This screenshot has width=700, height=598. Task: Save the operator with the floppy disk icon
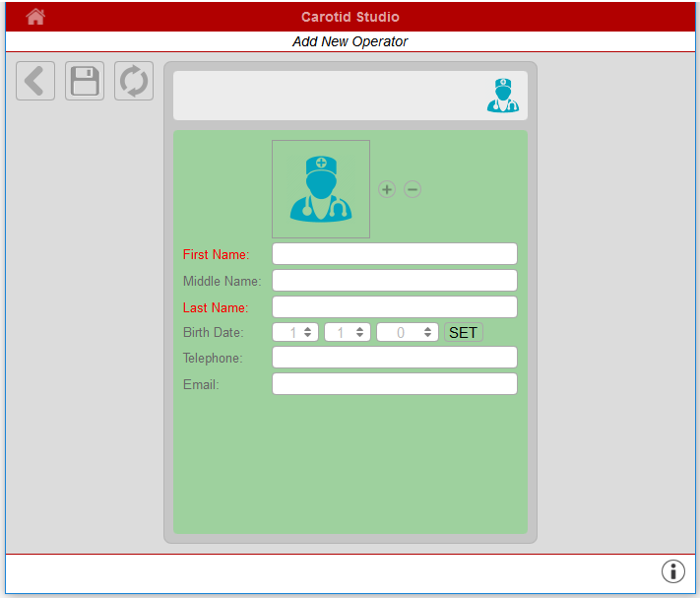[85, 81]
